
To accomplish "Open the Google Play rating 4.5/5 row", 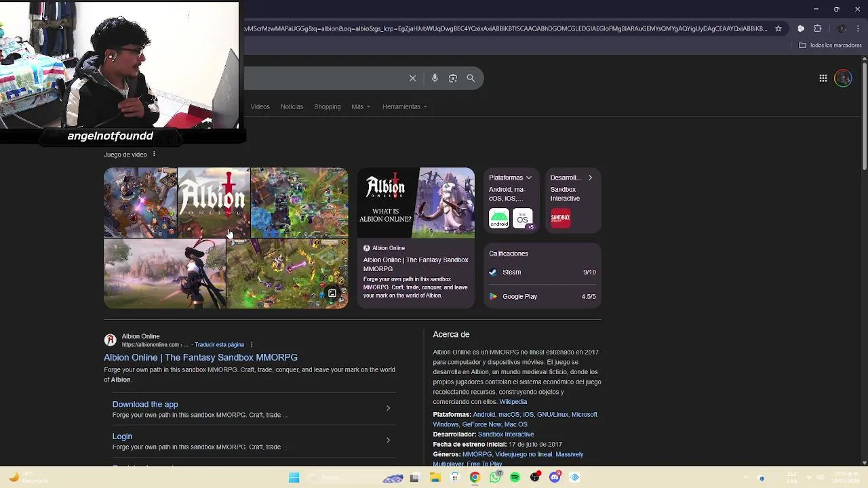I will [x=542, y=296].
